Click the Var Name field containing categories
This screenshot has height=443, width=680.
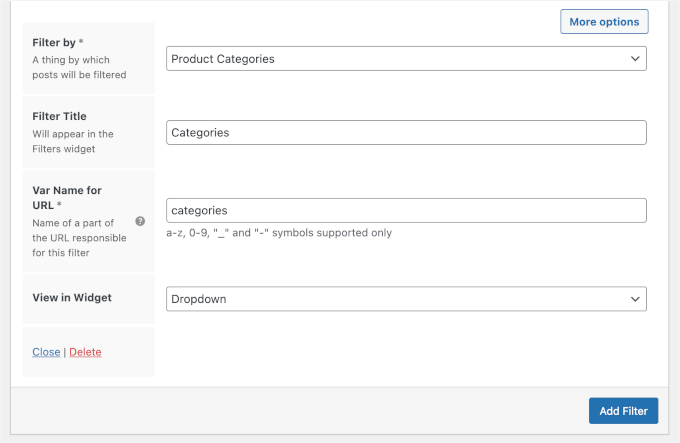click(x=406, y=210)
